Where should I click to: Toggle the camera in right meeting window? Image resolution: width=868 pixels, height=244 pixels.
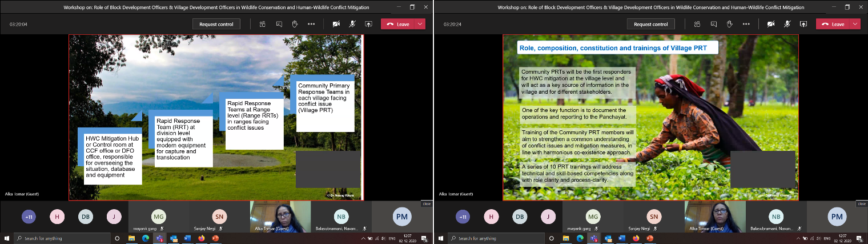[771, 24]
